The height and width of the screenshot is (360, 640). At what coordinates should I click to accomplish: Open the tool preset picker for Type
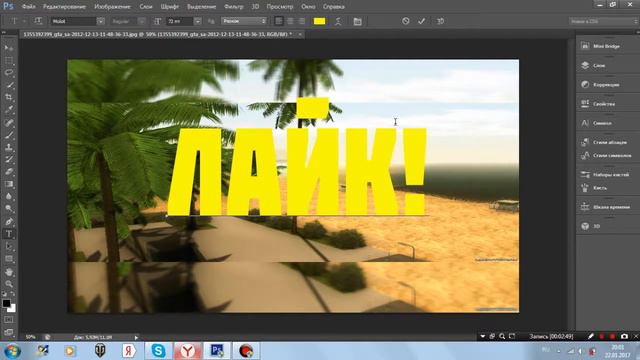(17, 21)
